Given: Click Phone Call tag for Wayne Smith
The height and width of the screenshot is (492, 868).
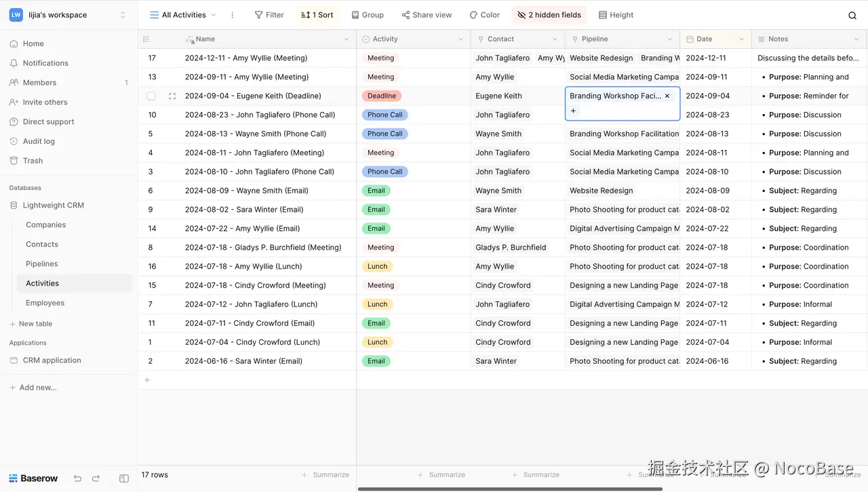Looking at the screenshot, I should pos(384,134).
